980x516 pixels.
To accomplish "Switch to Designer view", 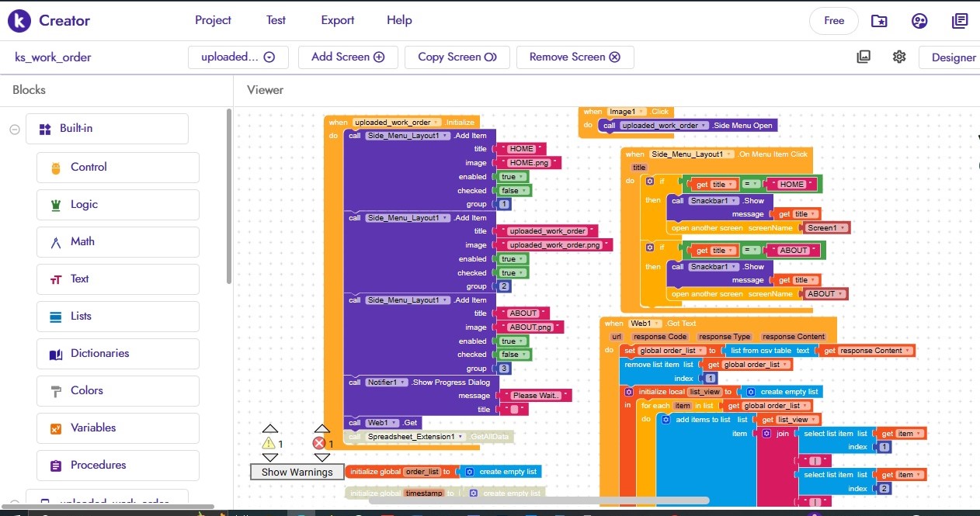I will [953, 57].
